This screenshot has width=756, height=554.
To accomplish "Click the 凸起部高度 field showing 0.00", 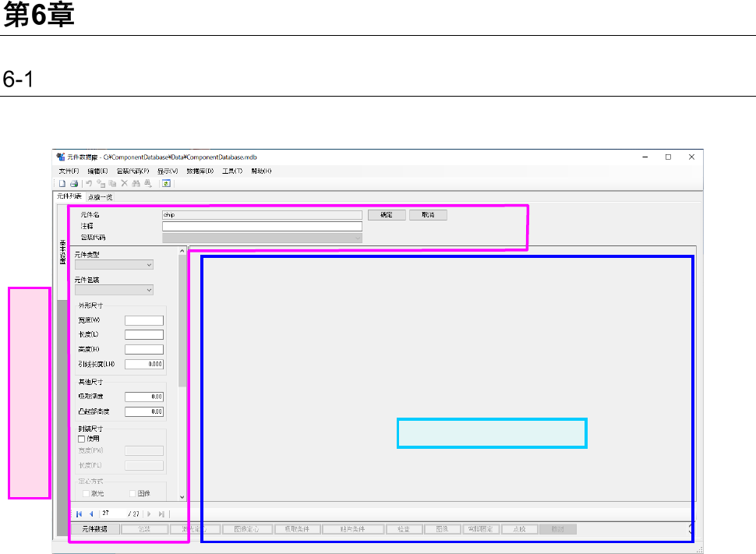I will [144, 411].
